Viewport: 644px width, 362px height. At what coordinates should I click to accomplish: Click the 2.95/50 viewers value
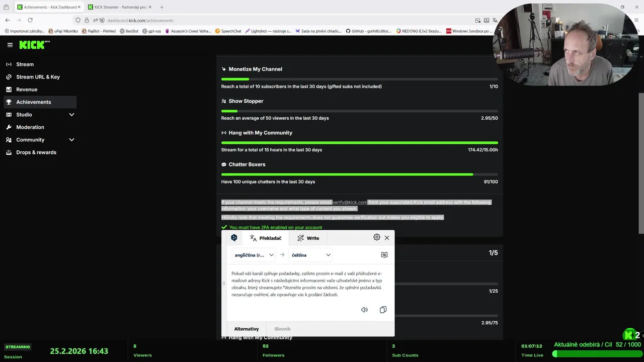click(x=490, y=118)
